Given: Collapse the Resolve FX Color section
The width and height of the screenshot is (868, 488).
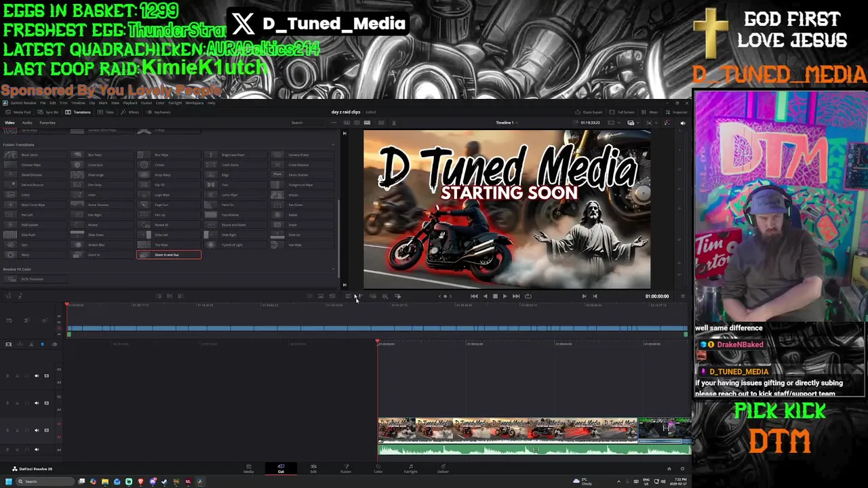Looking at the screenshot, I should [x=333, y=270].
